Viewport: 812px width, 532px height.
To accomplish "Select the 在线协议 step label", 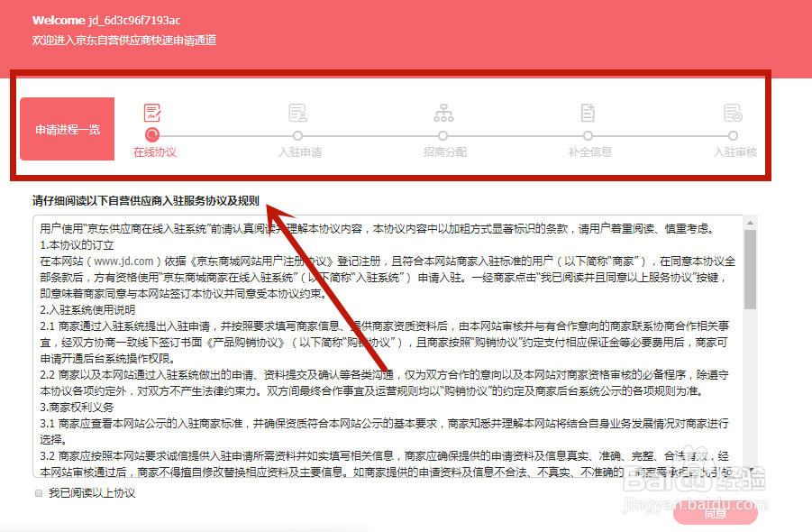I will (x=155, y=152).
